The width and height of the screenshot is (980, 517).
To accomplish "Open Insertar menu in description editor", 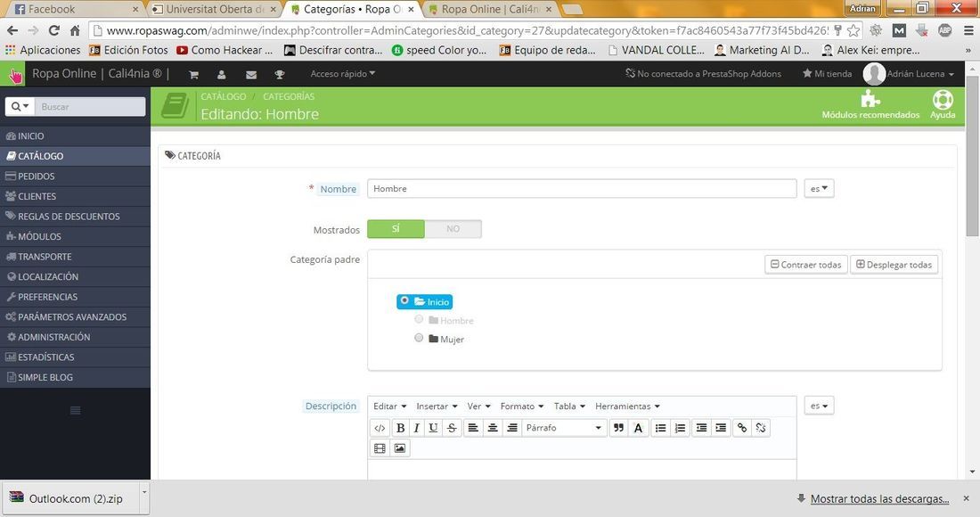I will (x=437, y=406).
